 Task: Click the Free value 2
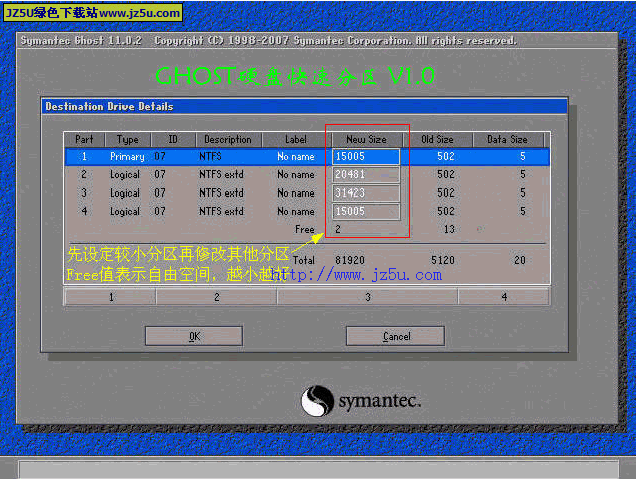(338, 230)
